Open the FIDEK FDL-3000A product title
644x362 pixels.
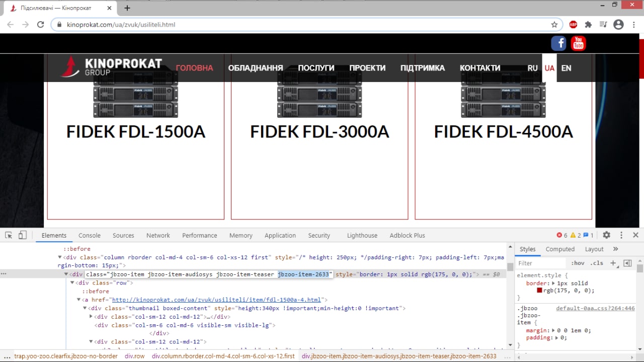319,132
